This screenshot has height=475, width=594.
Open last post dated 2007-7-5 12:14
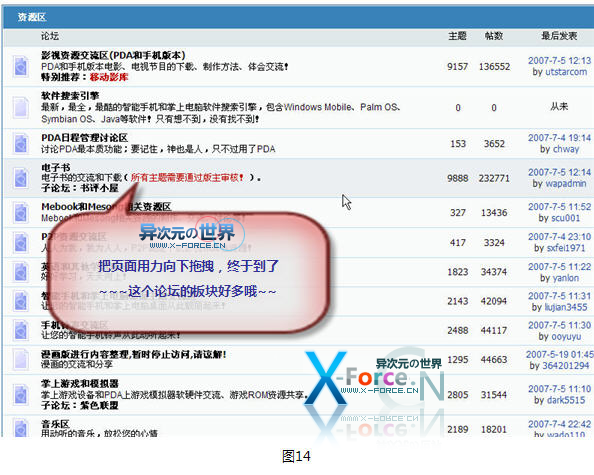(560, 172)
